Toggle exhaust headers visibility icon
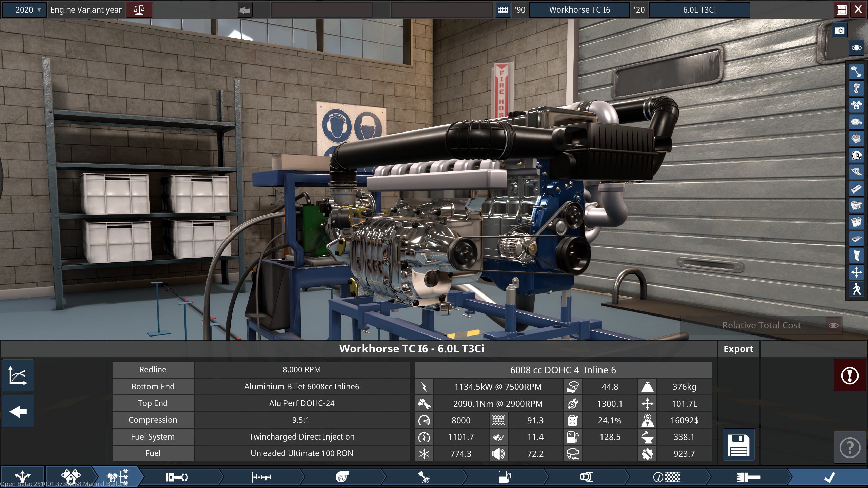This screenshot has height=488, width=868. click(856, 172)
